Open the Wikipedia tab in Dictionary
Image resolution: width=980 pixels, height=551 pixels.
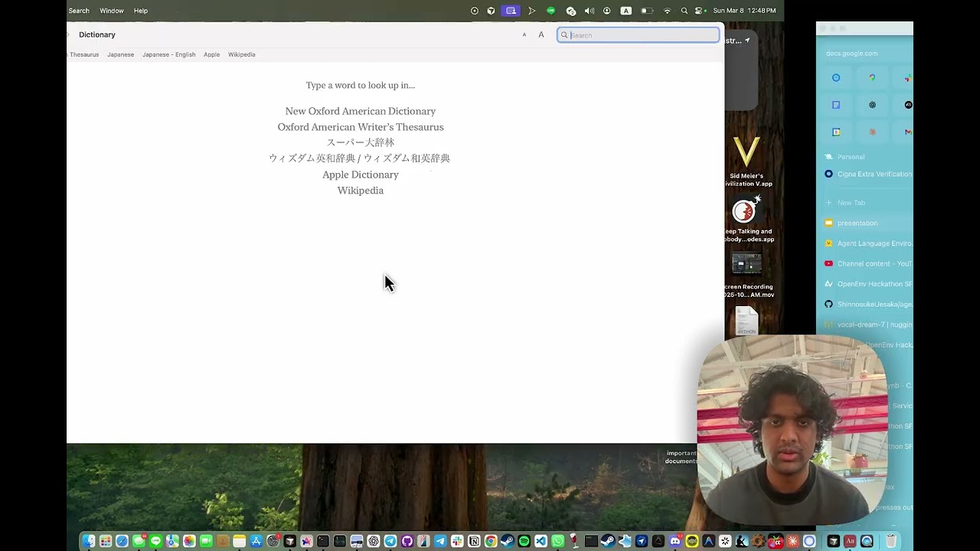click(x=241, y=54)
